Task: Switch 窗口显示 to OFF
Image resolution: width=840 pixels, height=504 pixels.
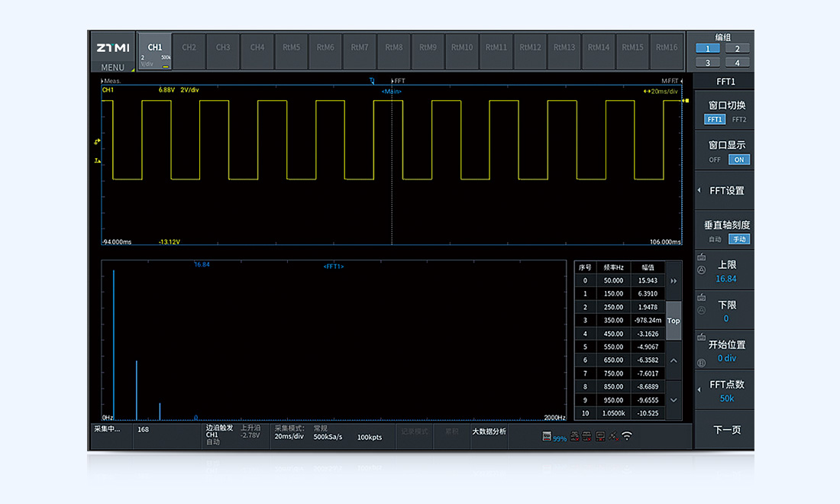Action: click(x=715, y=160)
